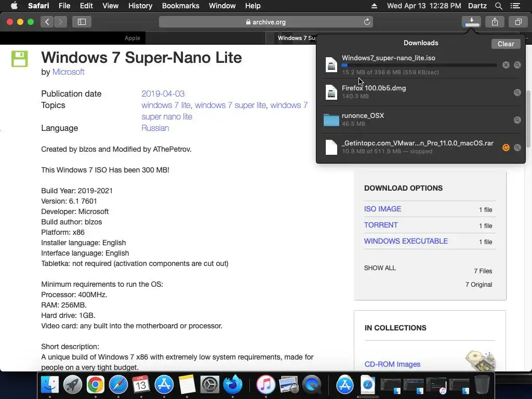Image resolution: width=532 pixels, height=399 pixels.
Task: Reveal Windows7_super-nano_lite.iso in Finder
Action: pyautogui.click(x=517, y=65)
